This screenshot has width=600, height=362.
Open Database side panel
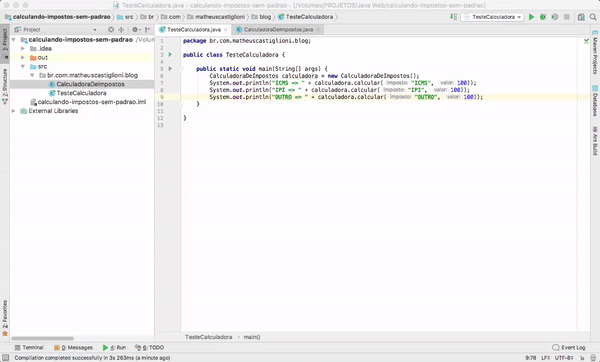coord(595,101)
